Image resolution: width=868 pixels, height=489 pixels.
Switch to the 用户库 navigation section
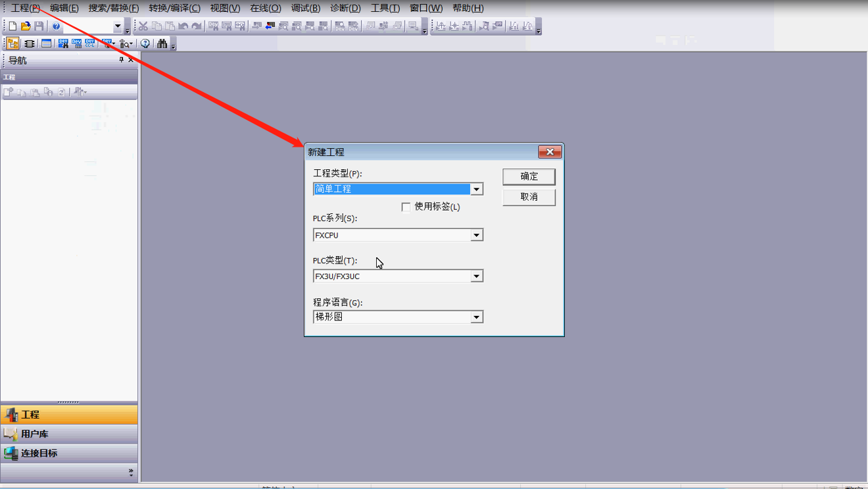pos(69,434)
